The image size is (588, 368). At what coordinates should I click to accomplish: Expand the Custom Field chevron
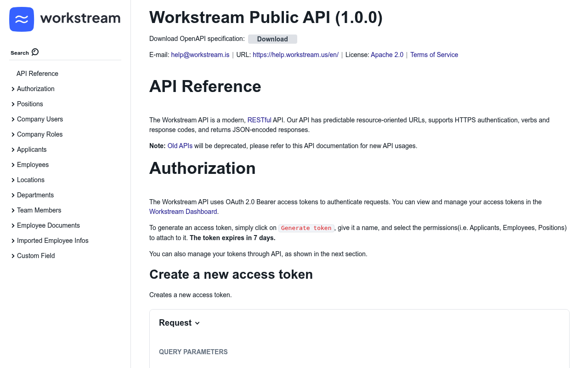[13, 256]
